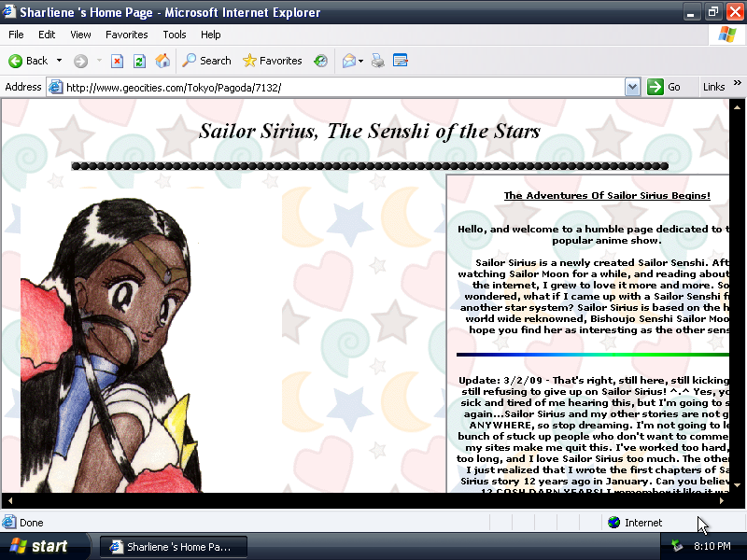Go back using the Back button
Viewport: 747px width, 560px height.
[28, 61]
